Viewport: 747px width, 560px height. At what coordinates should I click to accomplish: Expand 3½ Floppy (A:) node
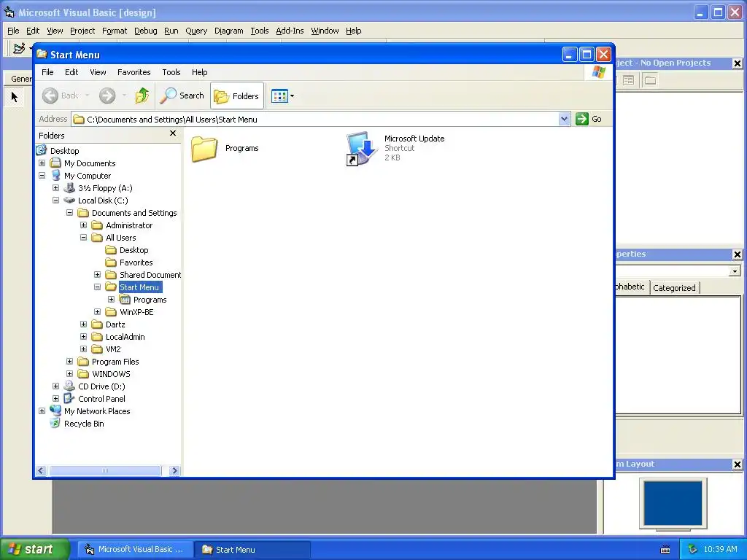[55, 188]
